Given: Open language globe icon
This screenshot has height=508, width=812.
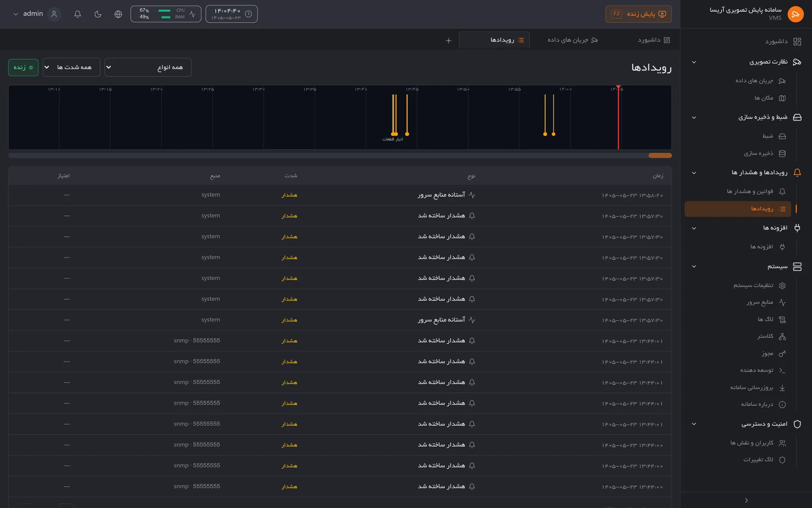Looking at the screenshot, I should [118, 14].
